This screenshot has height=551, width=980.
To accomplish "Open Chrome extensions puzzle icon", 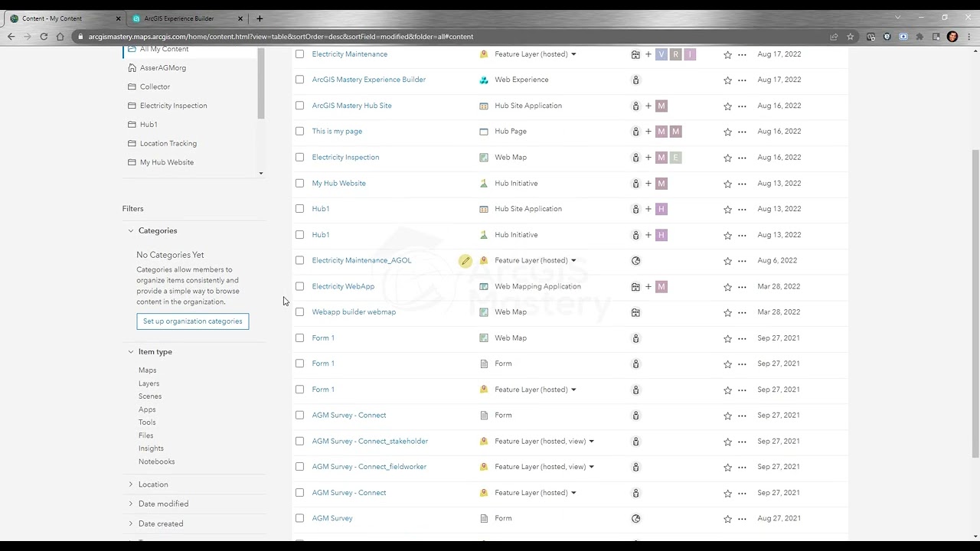I will (920, 37).
